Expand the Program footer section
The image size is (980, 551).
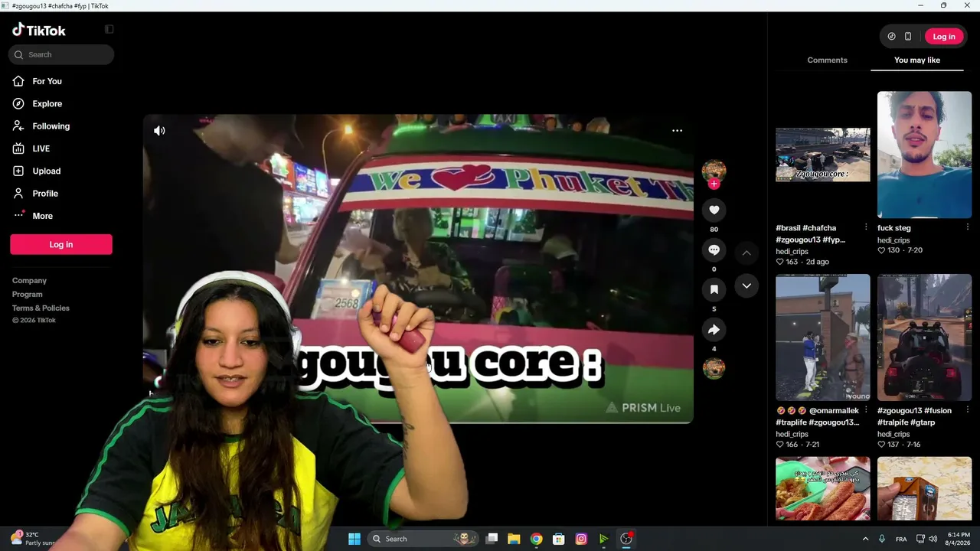point(28,295)
